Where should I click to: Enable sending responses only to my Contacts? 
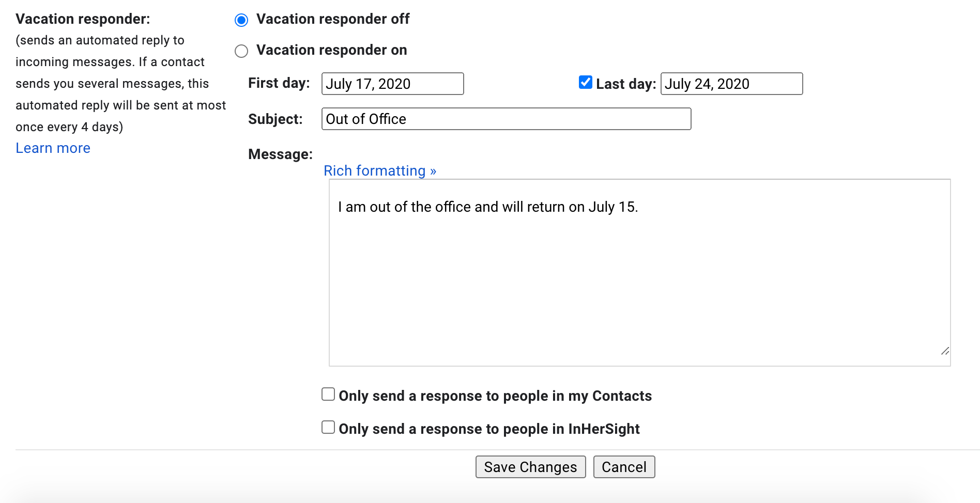(328, 394)
